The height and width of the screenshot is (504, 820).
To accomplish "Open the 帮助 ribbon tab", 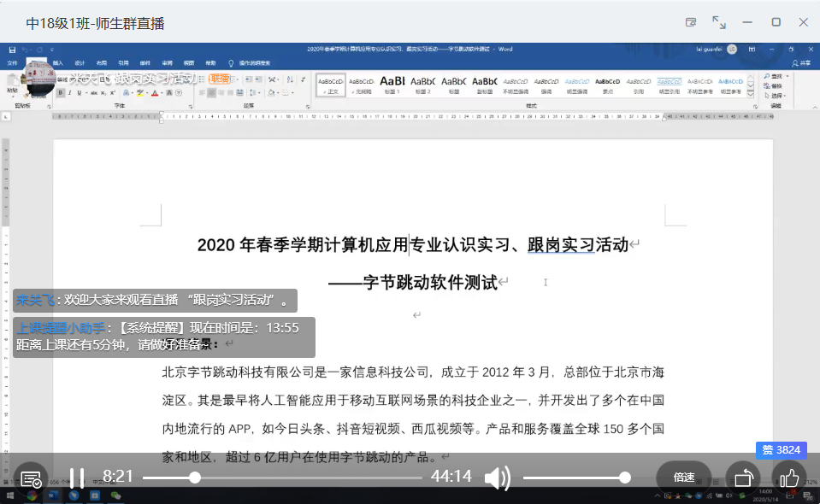I will tap(210, 63).
